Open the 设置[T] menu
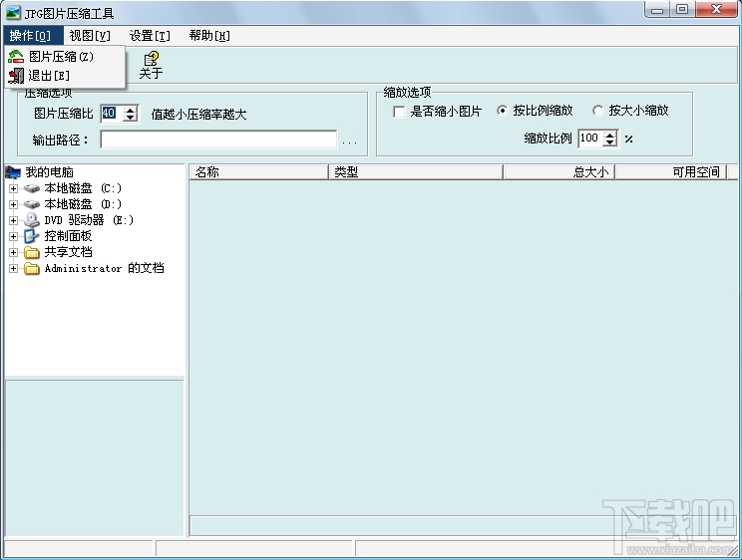 click(x=150, y=36)
